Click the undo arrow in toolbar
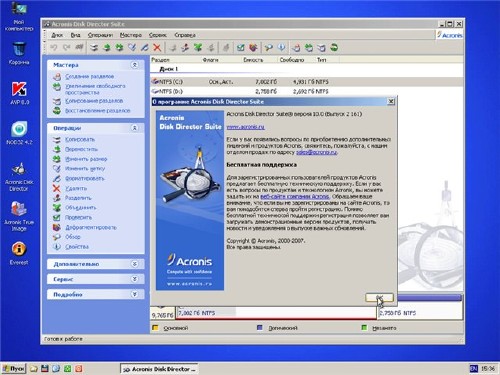Screen dimensions: 500x375 53,48
